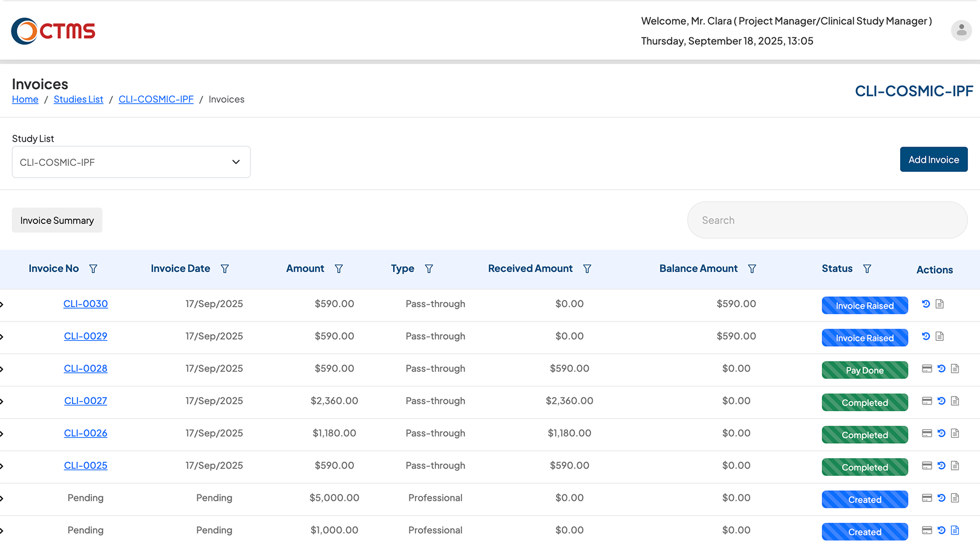
Task: Open the Type column filter
Action: [429, 269]
